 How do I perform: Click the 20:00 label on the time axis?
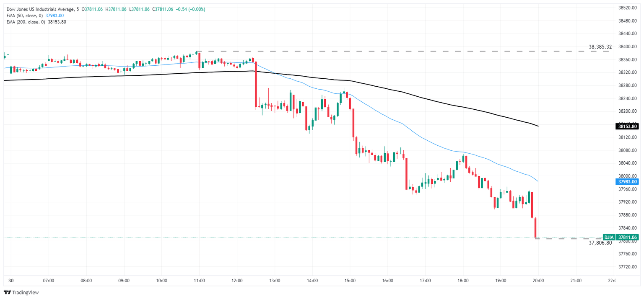[x=538, y=281]
